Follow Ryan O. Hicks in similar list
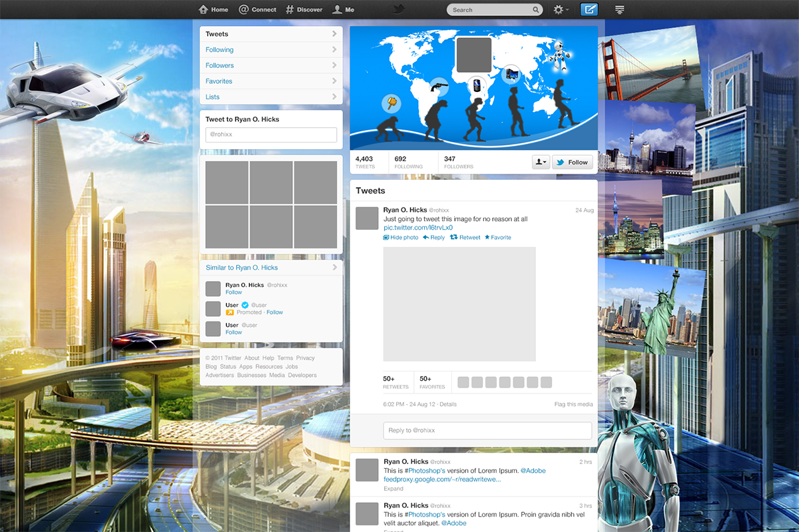 (234, 292)
